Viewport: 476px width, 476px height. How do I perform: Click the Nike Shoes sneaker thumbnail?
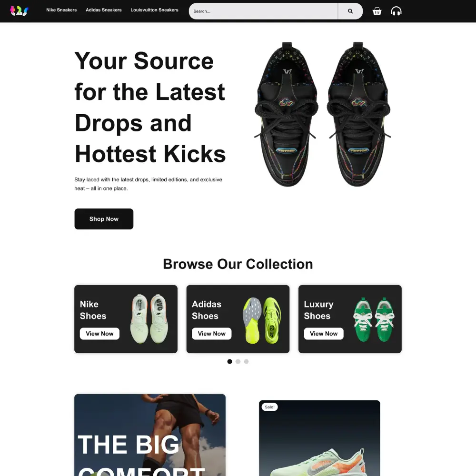pyautogui.click(x=149, y=319)
